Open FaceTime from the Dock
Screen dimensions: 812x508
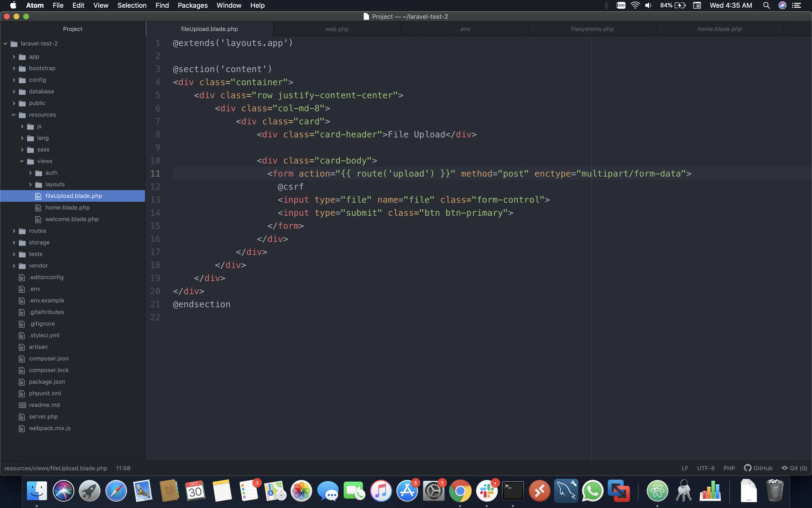coord(354,491)
